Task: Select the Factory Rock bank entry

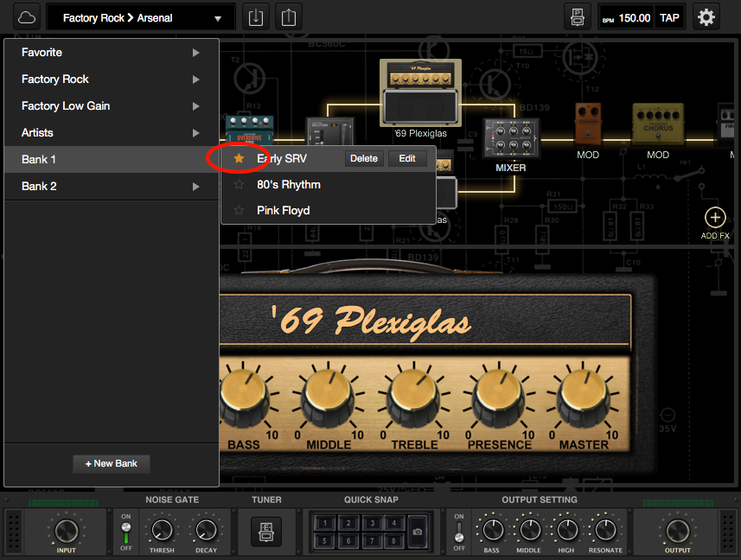Action: [112, 80]
